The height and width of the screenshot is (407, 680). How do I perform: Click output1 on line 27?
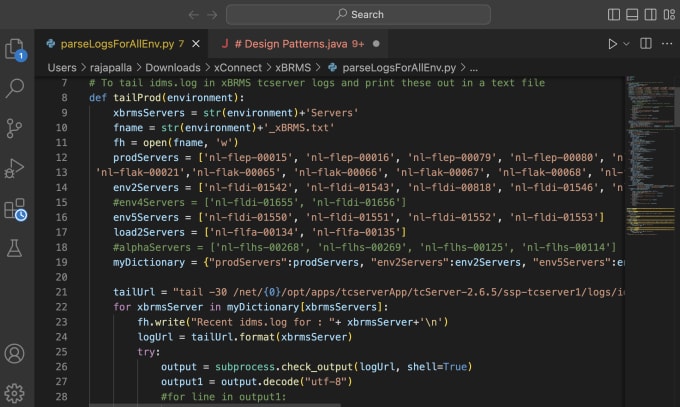[x=182, y=382]
